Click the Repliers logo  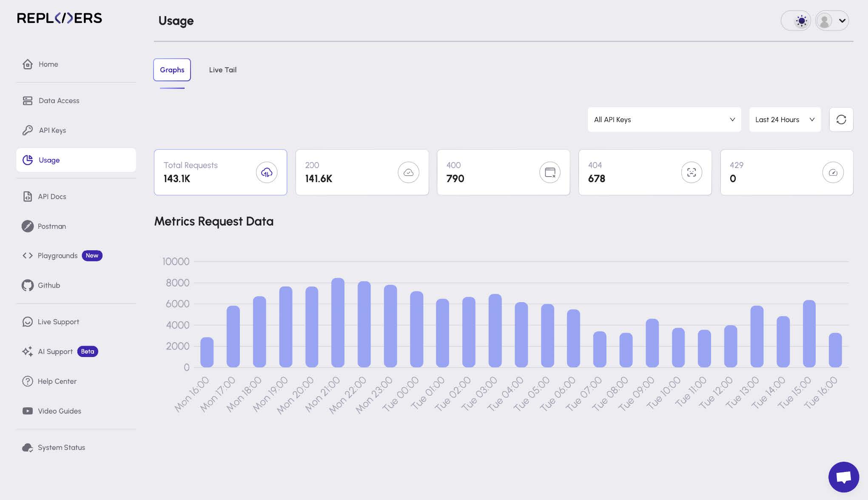(60, 18)
